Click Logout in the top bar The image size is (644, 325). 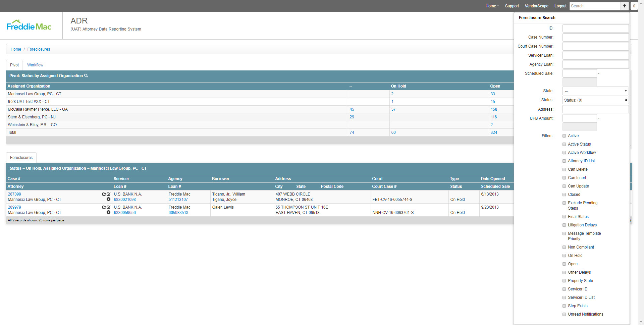560,6
